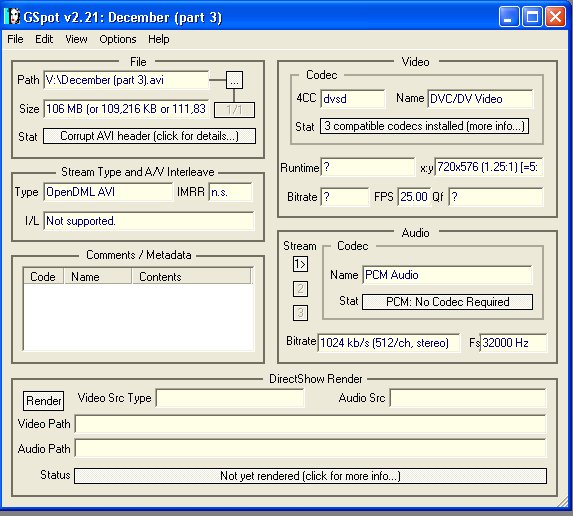This screenshot has width=573, height=516.
Task: Open the Options menu
Action: tap(118, 39)
